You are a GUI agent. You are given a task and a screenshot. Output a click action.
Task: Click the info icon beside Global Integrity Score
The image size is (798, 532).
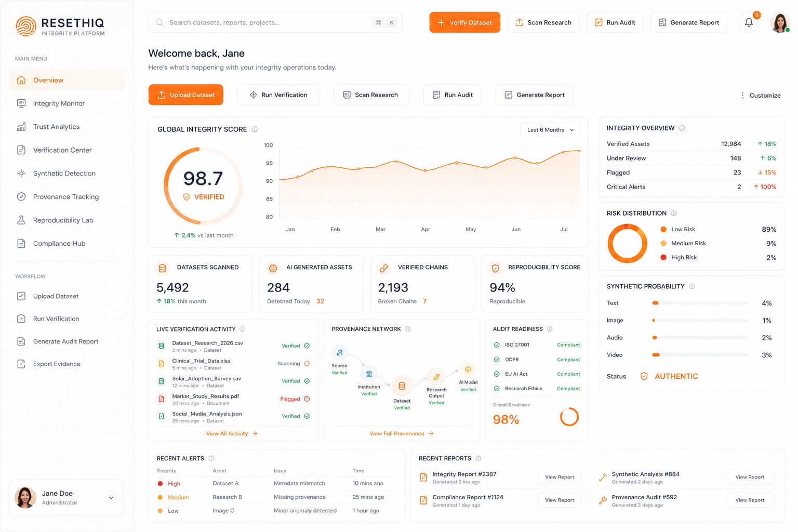255,129
